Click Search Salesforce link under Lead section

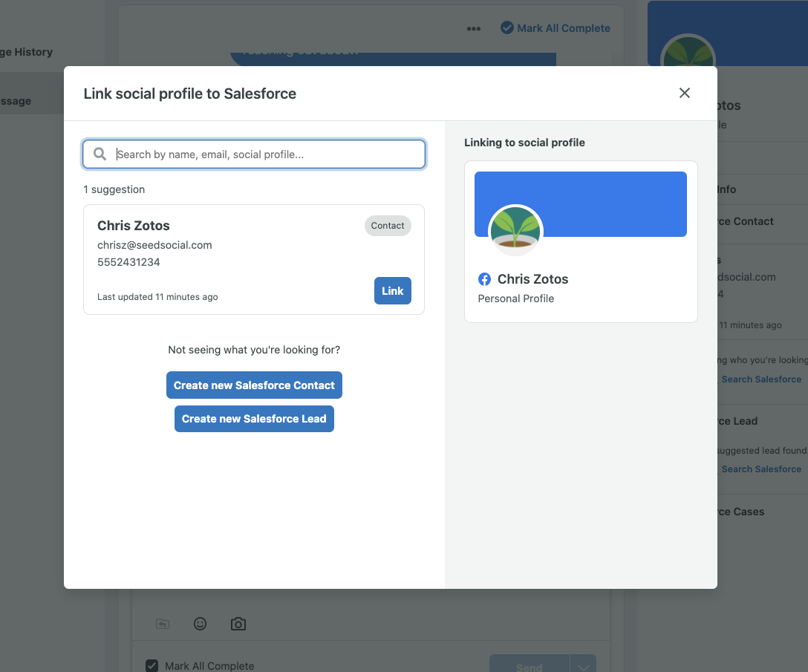(x=761, y=469)
